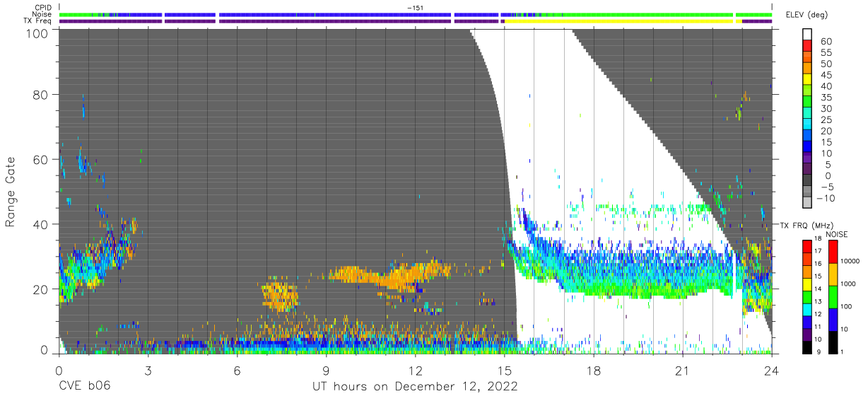Click the '-151' CPID value
The height and width of the screenshot is (401, 868).
click(416, 8)
